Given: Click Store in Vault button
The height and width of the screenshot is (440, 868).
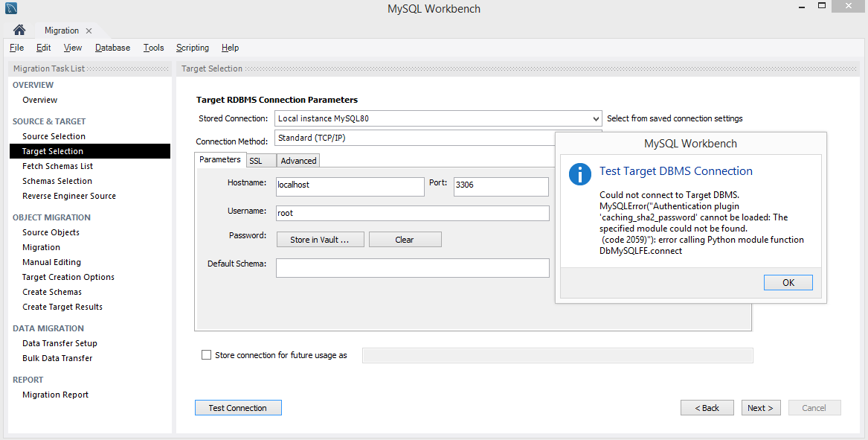Looking at the screenshot, I should click(x=320, y=240).
